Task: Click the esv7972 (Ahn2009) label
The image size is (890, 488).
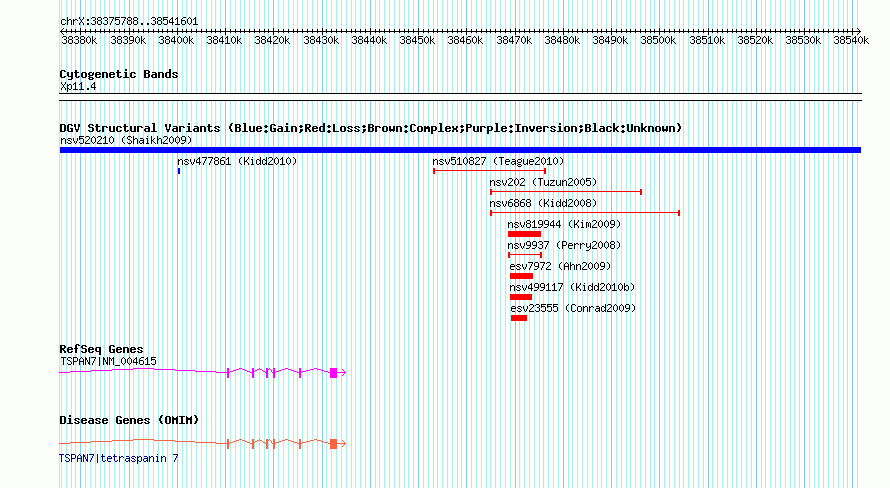Action: point(560,266)
